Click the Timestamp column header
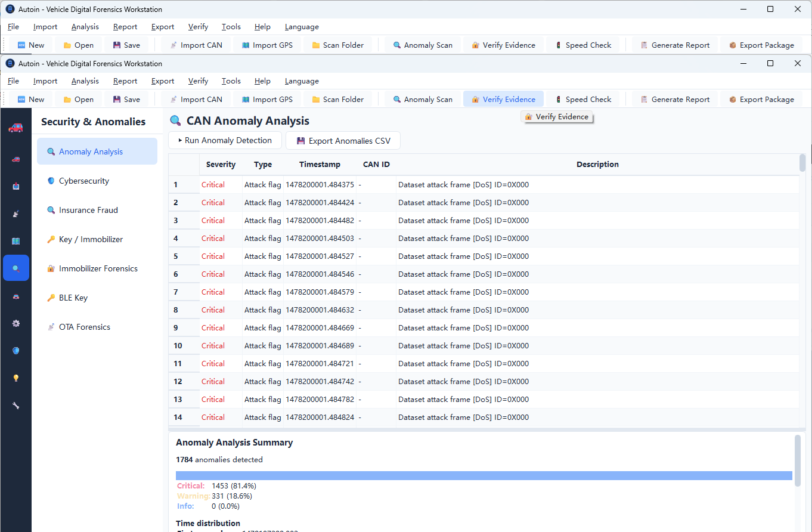 point(320,165)
